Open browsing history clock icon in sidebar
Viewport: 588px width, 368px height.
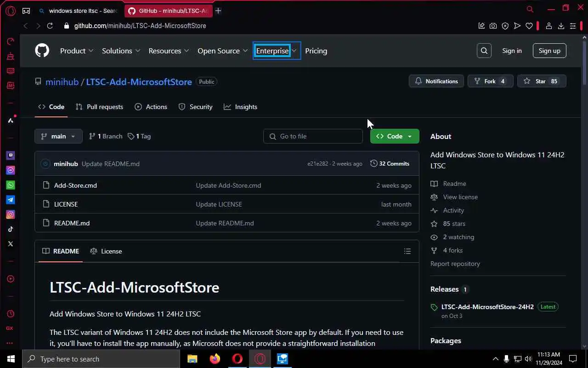pyautogui.click(x=10, y=314)
